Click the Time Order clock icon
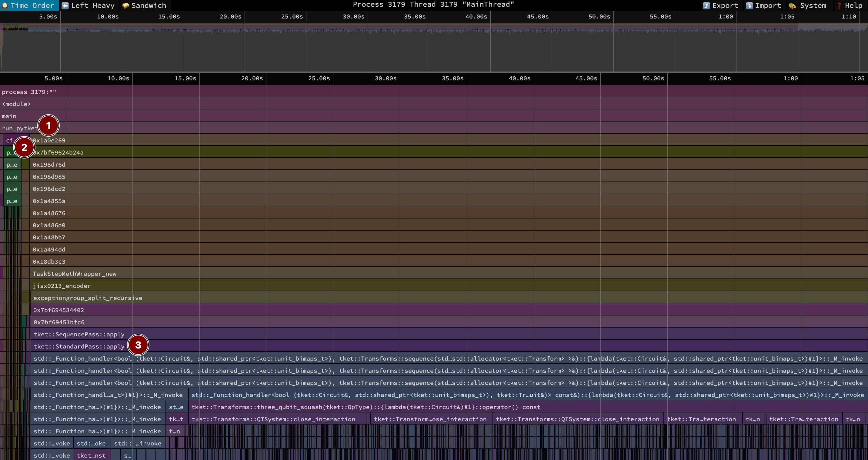The image size is (868, 460). [x=5, y=5]
